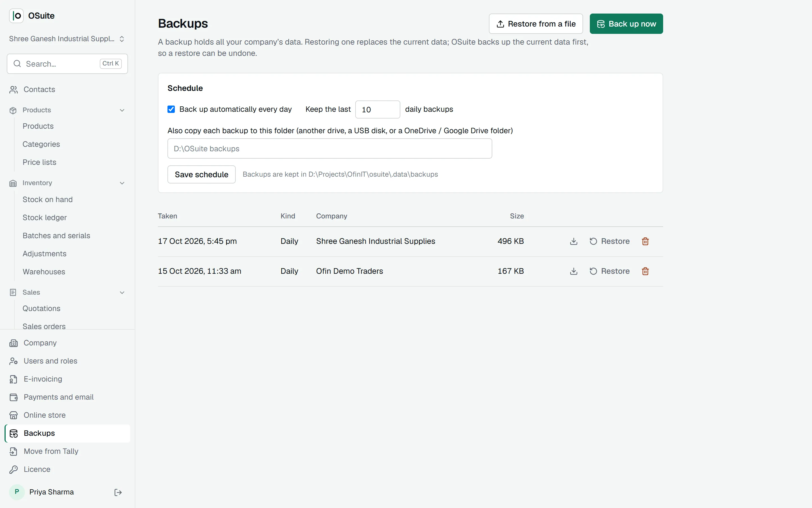Click the Taken column header
This screenshot has width=812, height=508.
click(167, 216)
